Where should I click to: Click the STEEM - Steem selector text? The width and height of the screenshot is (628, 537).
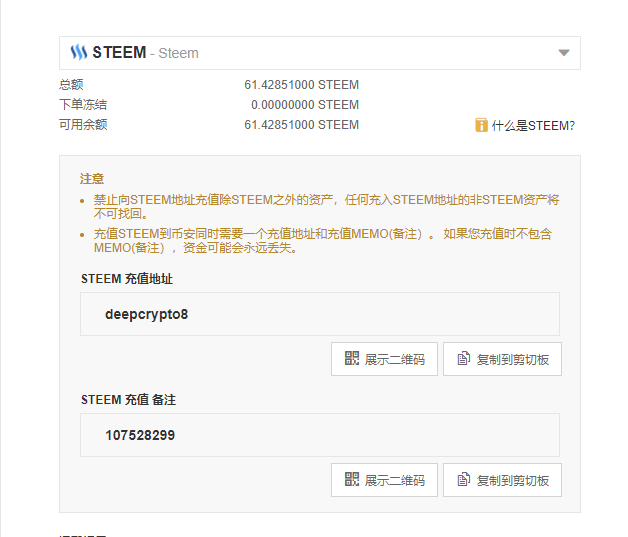click(145, 52)
